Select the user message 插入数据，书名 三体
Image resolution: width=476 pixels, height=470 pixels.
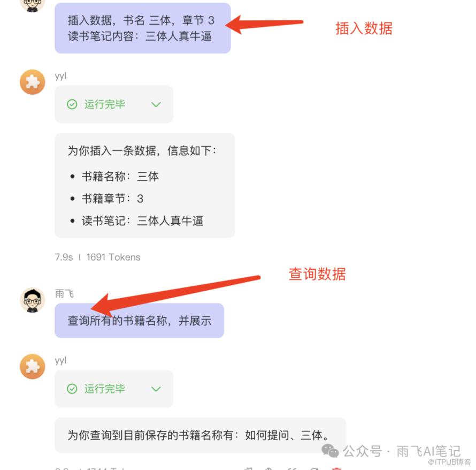pos(143,28)
